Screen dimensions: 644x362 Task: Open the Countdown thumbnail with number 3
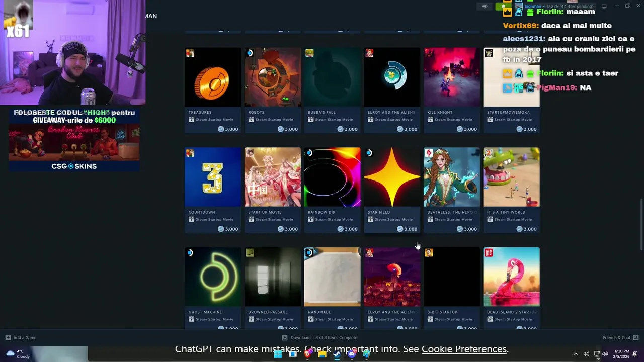point(213,177)
